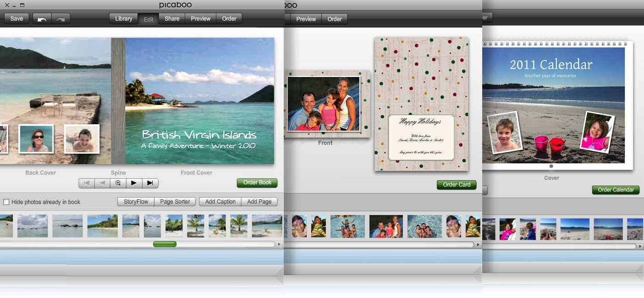
Task: Enable Hide photos already in book
Action: click(6, 202)
